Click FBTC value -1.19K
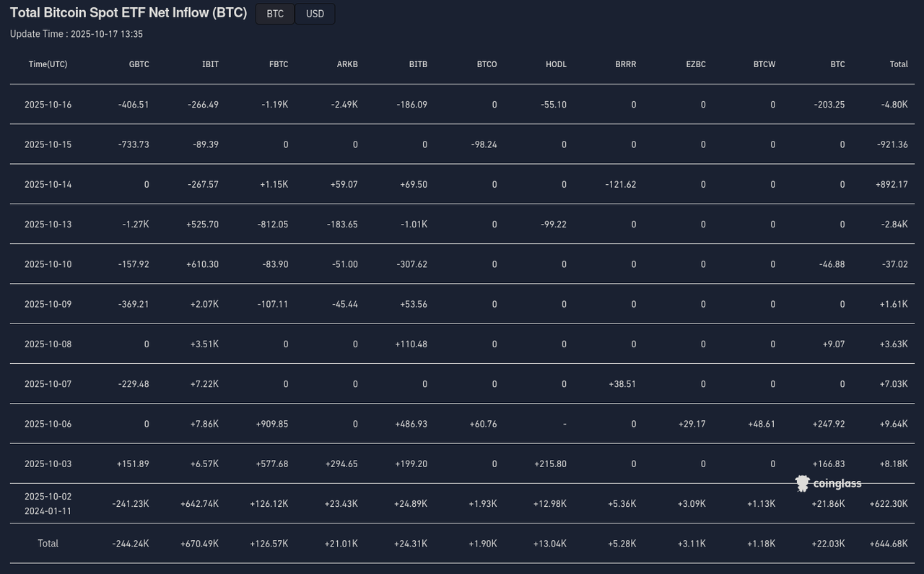This screenshot has height=574, width=924. point(275,105)
